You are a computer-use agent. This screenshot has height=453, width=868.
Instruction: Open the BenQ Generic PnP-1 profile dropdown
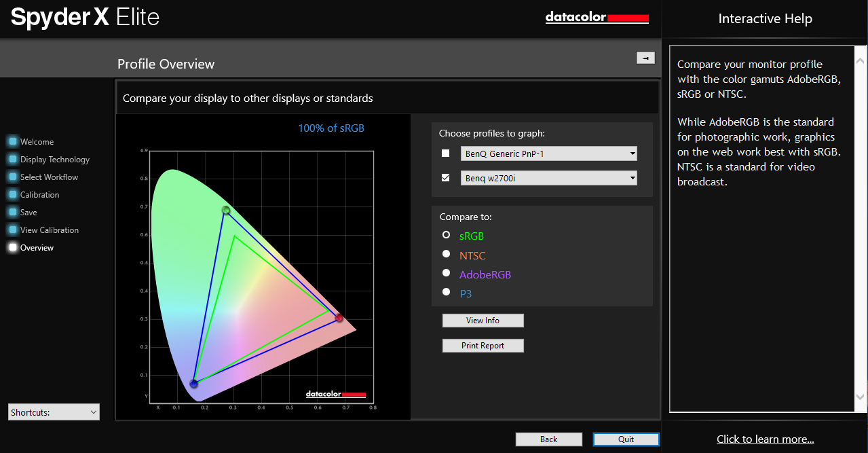pyautogui.click(x=548, y=153)
